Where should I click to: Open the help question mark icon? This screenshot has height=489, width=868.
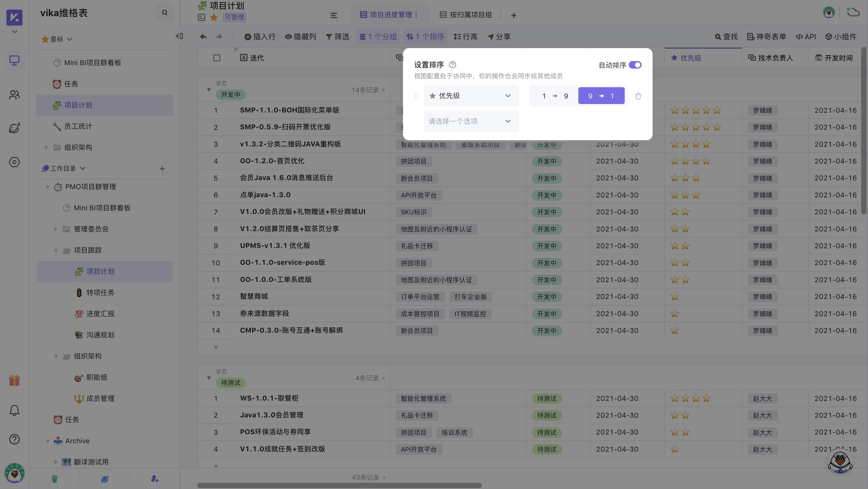pos(14,439)
